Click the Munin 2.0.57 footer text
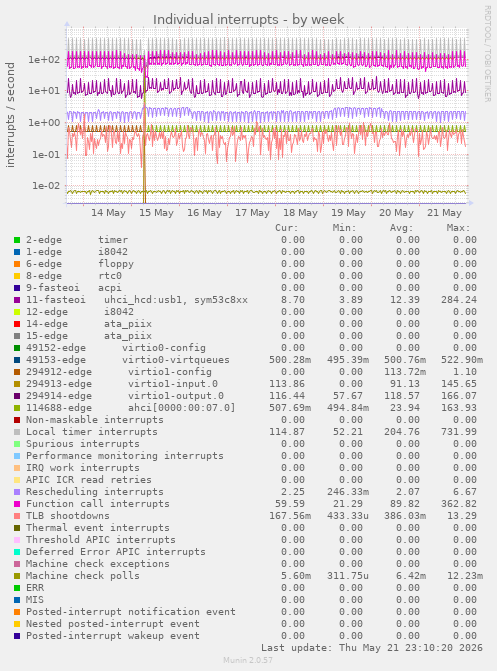Viewport: 497px width, 671px height. 248,660
